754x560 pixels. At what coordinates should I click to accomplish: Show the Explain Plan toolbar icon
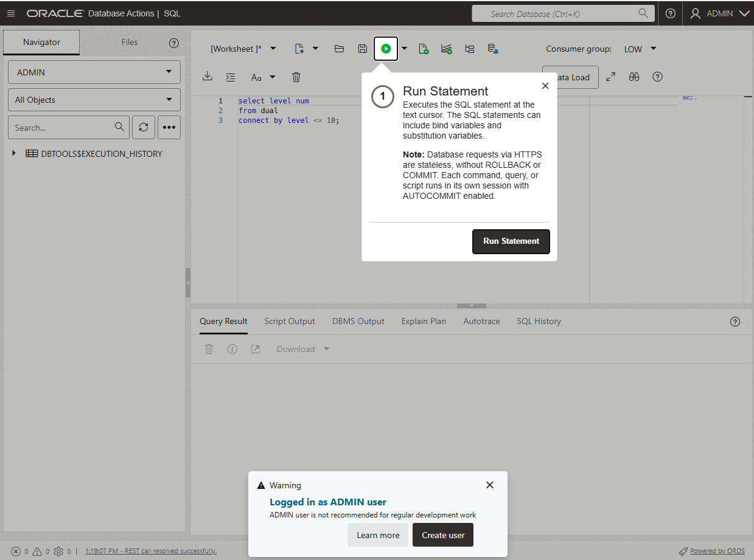(470, 49)
